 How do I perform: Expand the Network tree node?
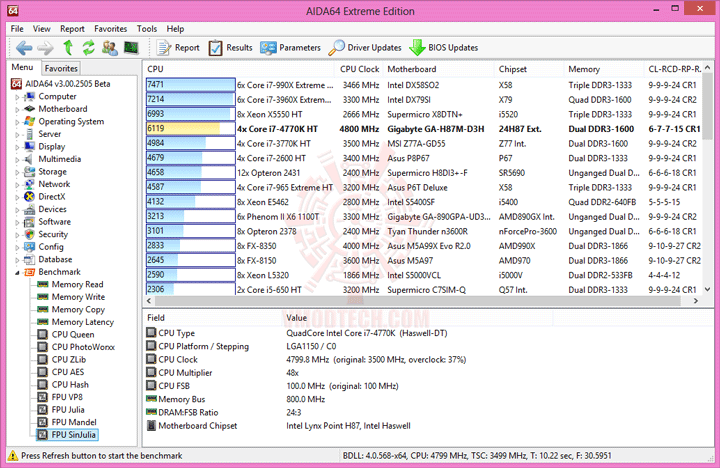pos(17,185)
